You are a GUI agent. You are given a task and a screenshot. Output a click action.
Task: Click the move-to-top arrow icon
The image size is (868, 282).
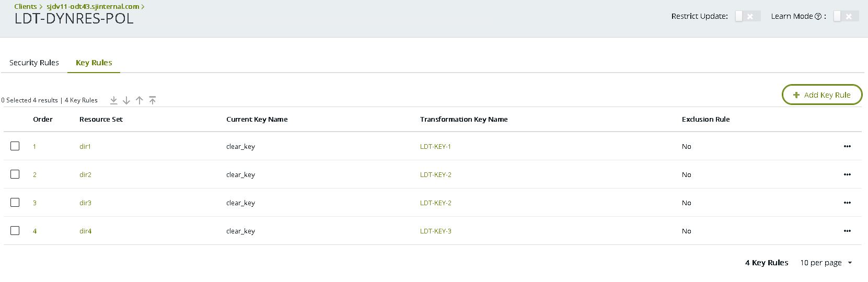pyautogui.click(x=152, y=100)
